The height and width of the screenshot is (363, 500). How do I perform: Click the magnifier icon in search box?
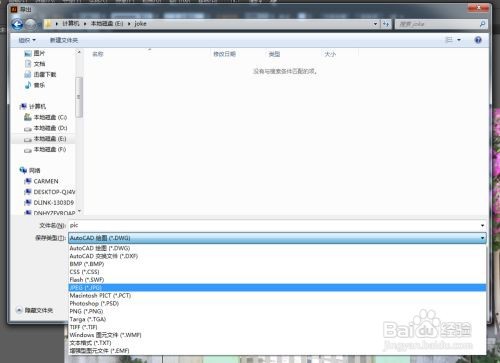pyautogui.click(x=482, y=24)
